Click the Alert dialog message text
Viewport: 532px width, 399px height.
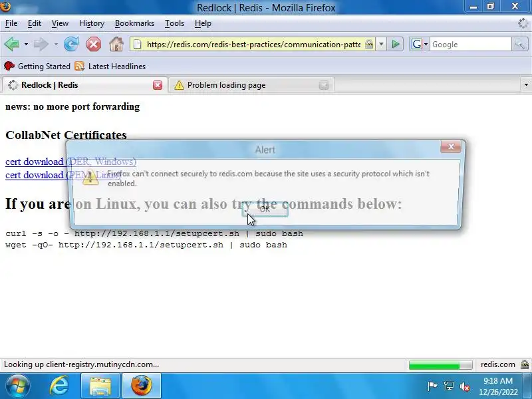tap(268, 178)
